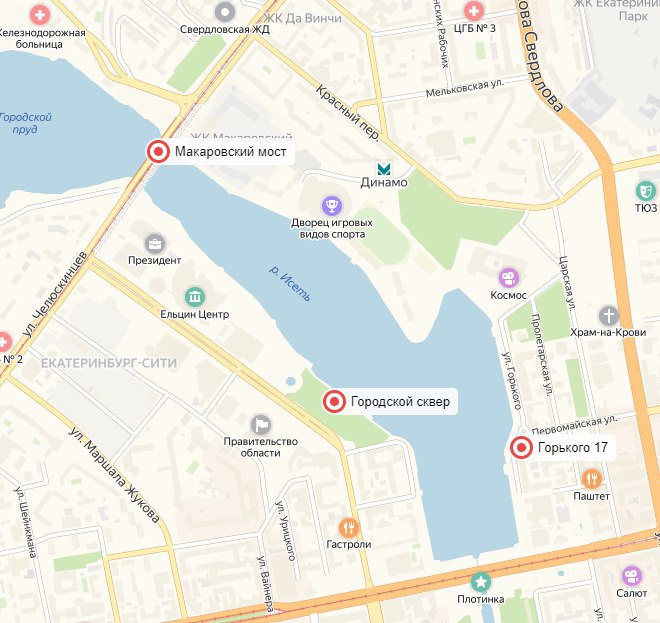Open the Гастроли restaurant icon
The image size is (660, 623).
[349, 527]
